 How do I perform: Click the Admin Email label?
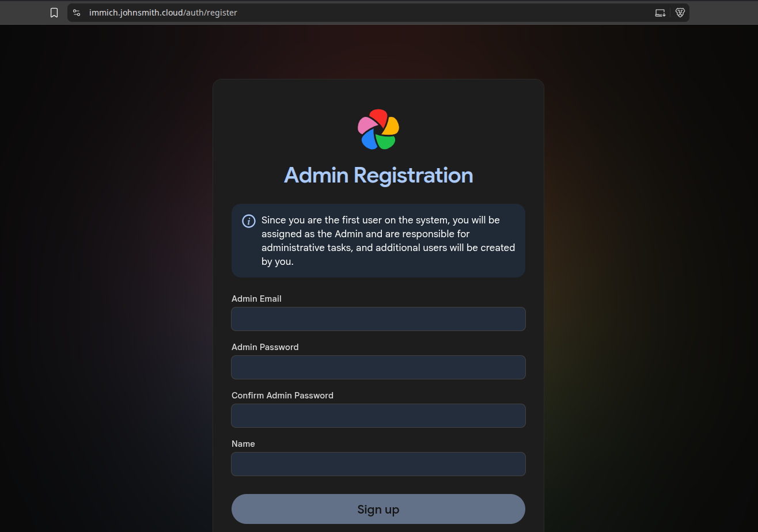(256, 299)
